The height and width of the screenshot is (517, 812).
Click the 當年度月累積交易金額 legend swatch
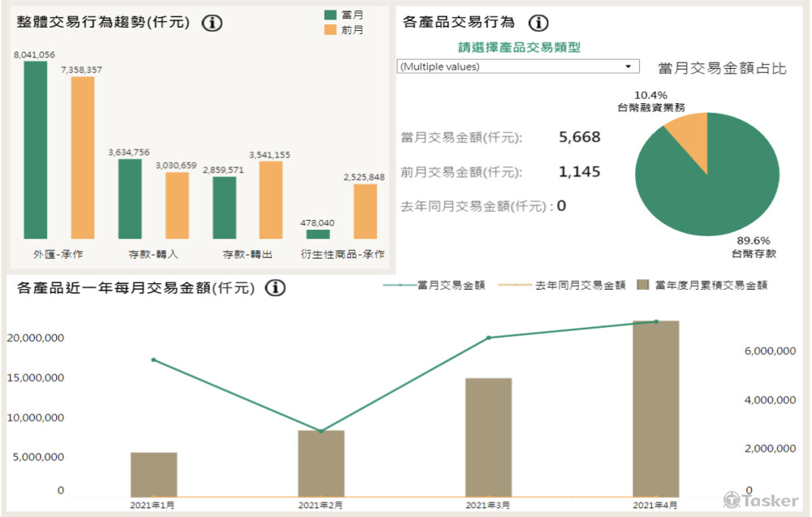pyautogui.click(x=642, y=285)
